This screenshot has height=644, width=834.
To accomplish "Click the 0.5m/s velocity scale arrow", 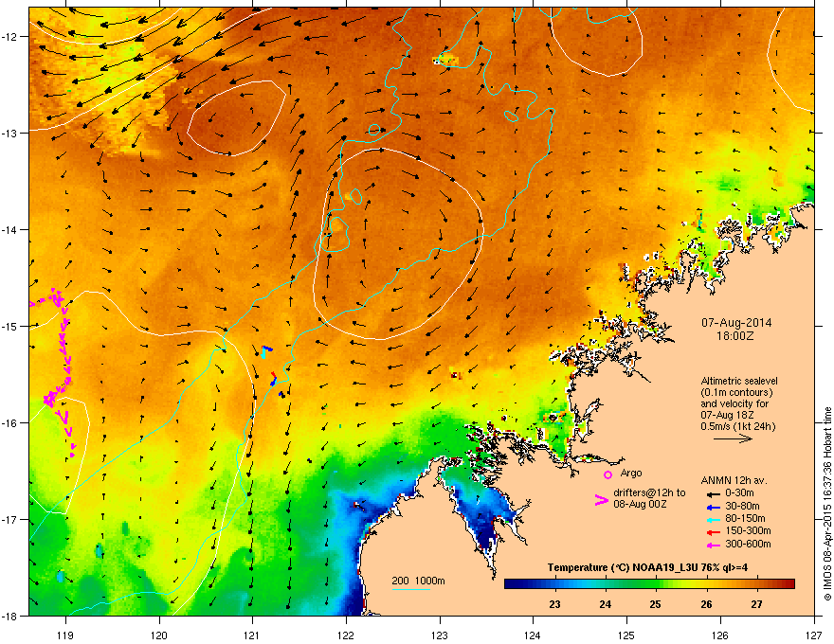I will coord(733,438).
